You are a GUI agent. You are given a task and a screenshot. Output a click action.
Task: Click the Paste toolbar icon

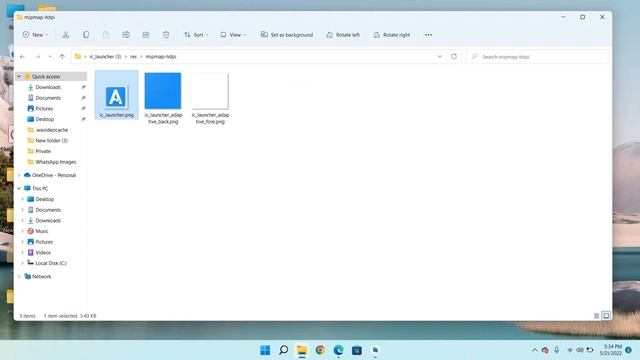click(106, 35)
